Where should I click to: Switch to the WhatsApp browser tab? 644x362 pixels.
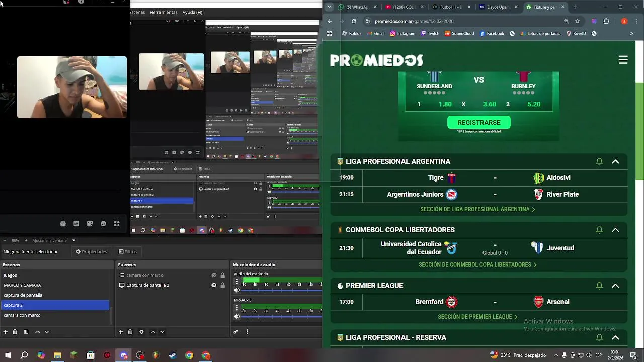click(357, 7)
